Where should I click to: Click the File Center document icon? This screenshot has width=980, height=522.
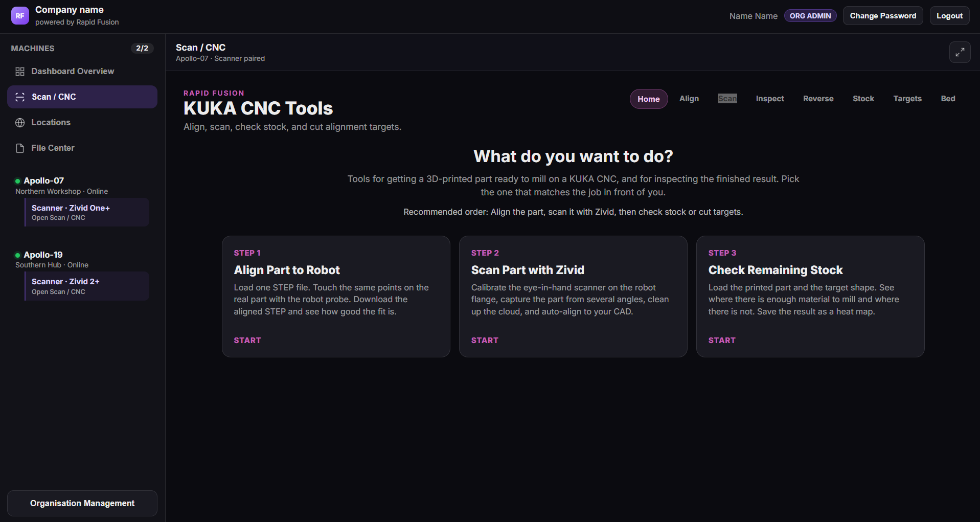pyautogui.click(x=20, y=148)
